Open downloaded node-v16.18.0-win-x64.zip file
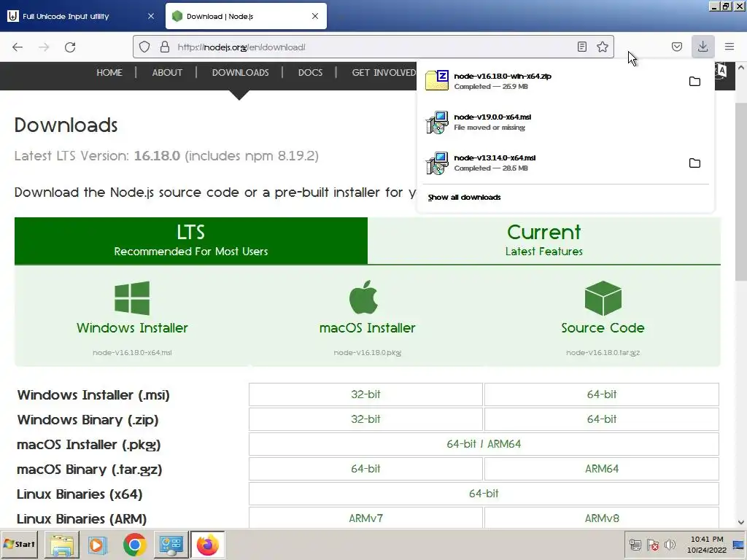 click(548, 81)
